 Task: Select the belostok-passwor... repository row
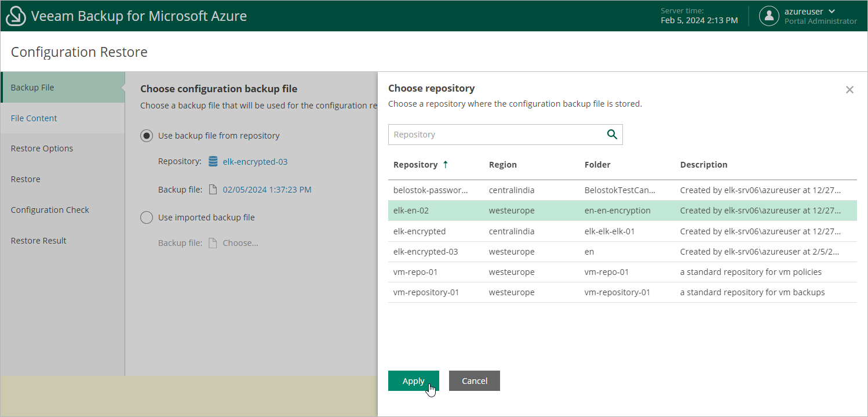[622, 190]
